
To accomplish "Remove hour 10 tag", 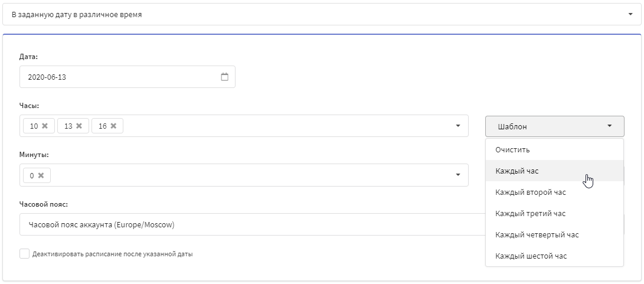I will [45, 126].
